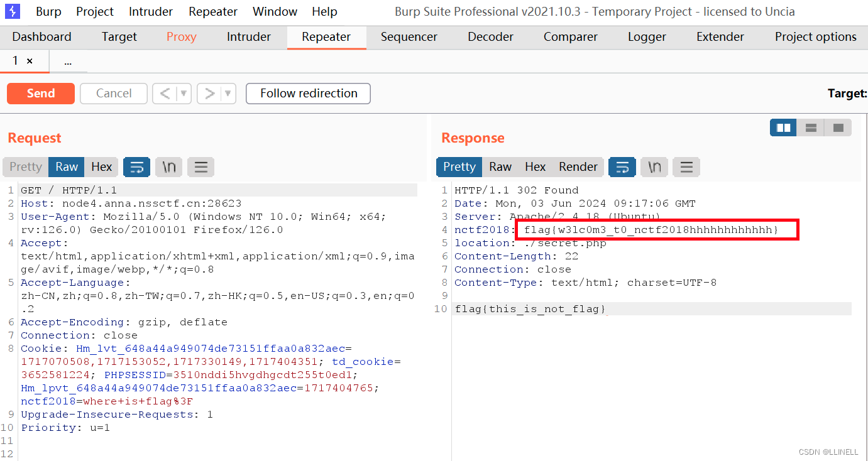868x461 pixels.
Task: Open the Project options tab
Action: pyautogui.click(x=816, y=36)
